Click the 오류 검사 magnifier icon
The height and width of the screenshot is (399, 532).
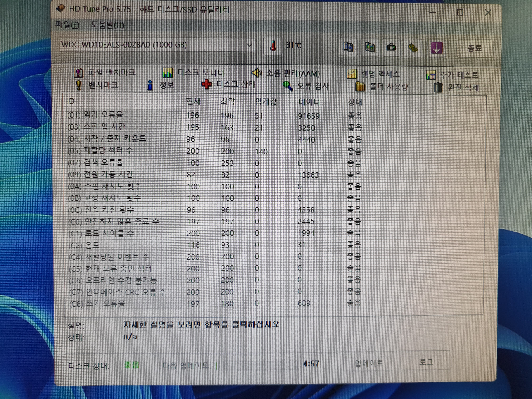(288, 86)
